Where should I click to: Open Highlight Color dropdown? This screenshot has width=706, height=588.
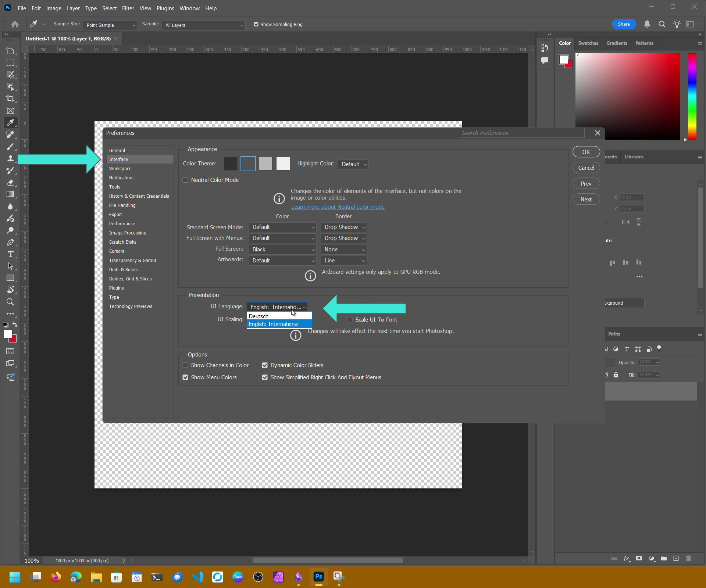(x=353, y=164)
